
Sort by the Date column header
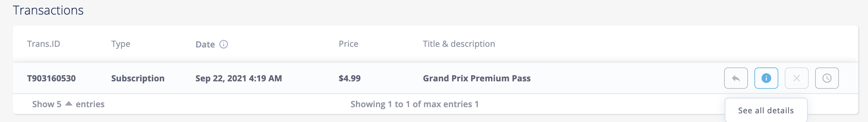(x=205, y=45)
